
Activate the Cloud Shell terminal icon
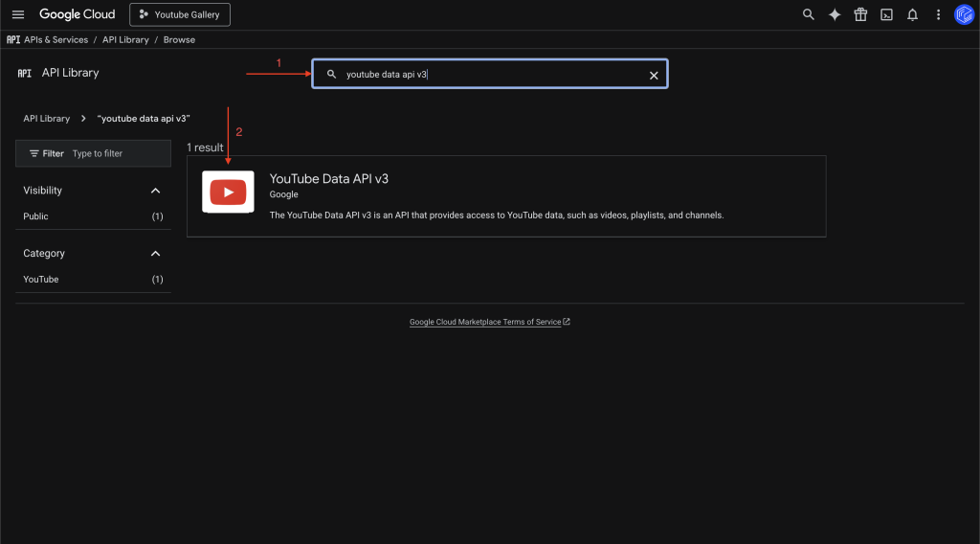[887, 14]
